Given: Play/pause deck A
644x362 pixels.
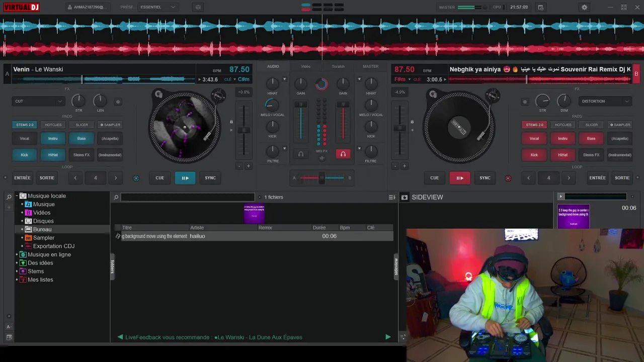Looking at the screenshot, I should coord(185,177).
